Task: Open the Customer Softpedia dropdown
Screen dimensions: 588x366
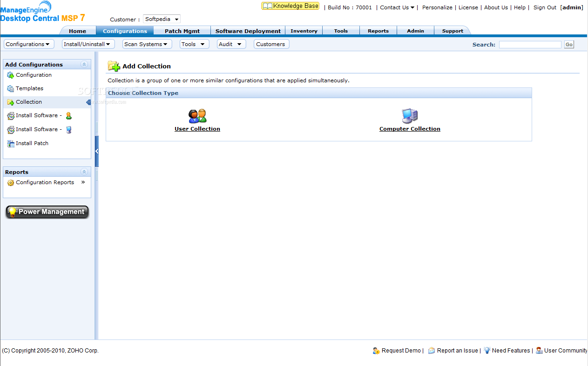Action: click(x=161, y=19)
